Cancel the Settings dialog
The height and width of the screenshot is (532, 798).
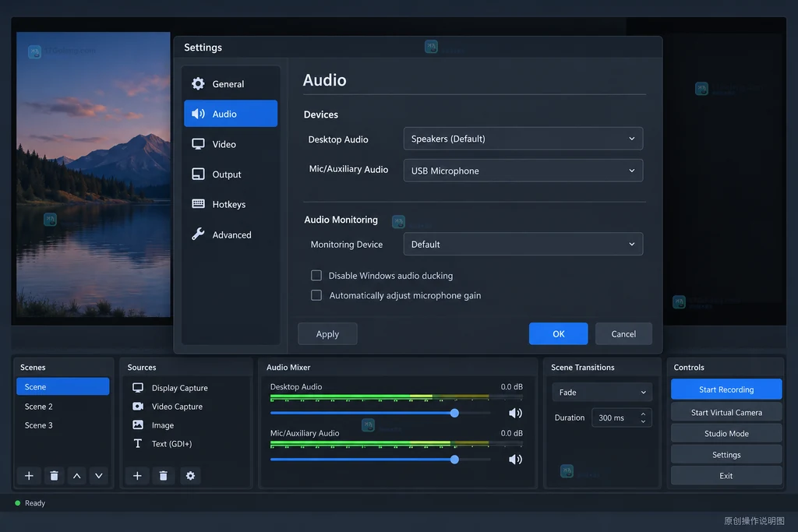click(x=623, y=333)
